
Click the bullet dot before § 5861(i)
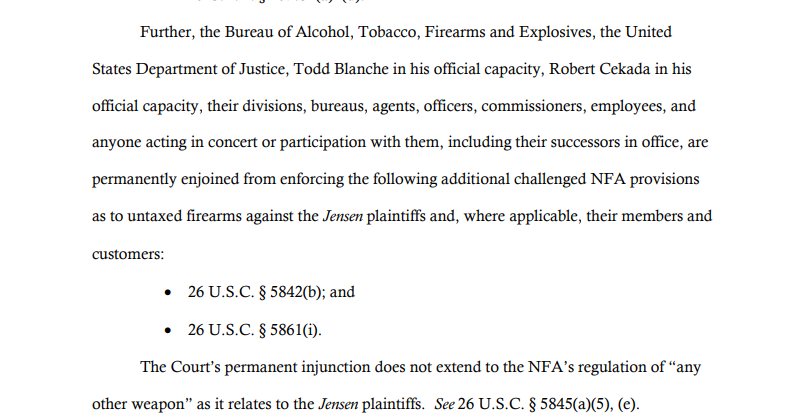[167, 331]
